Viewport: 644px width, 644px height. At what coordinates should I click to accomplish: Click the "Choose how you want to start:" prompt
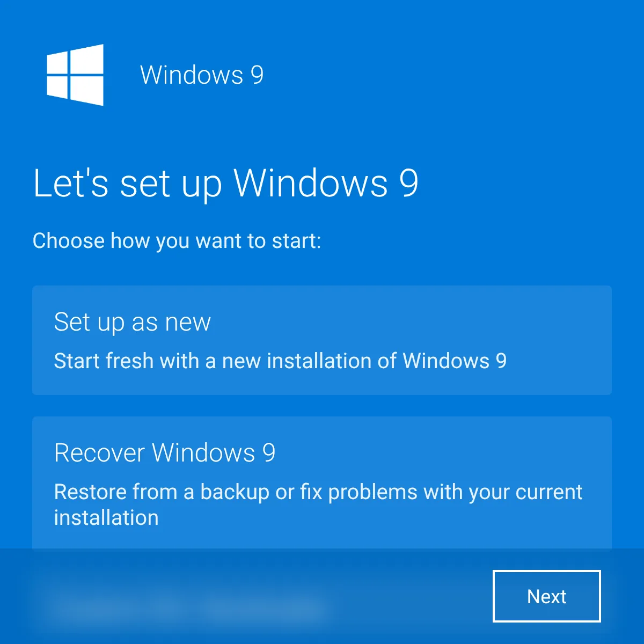177,241
